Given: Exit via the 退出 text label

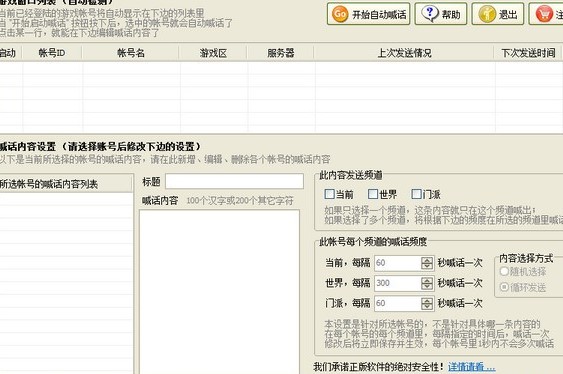Looking at the screenshot, I should (x=508, y=15).
